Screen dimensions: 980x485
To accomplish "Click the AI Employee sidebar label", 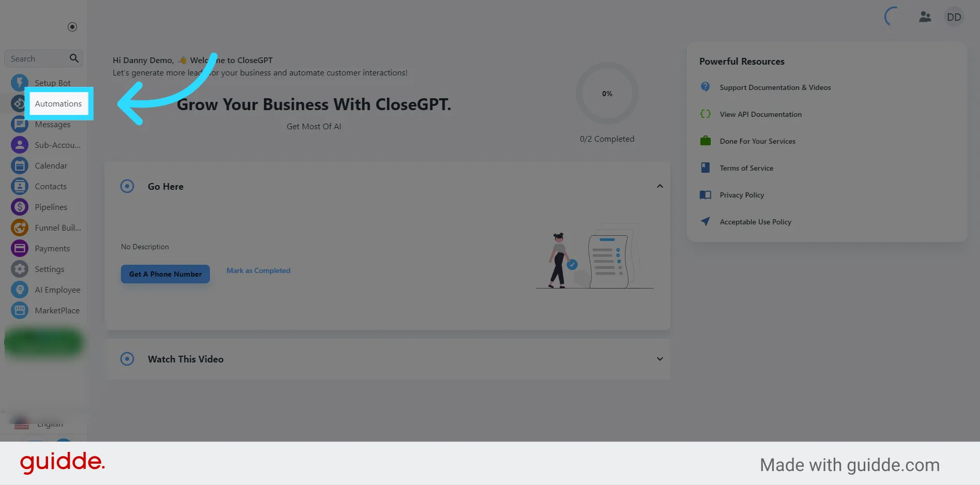I will [57, 290].
